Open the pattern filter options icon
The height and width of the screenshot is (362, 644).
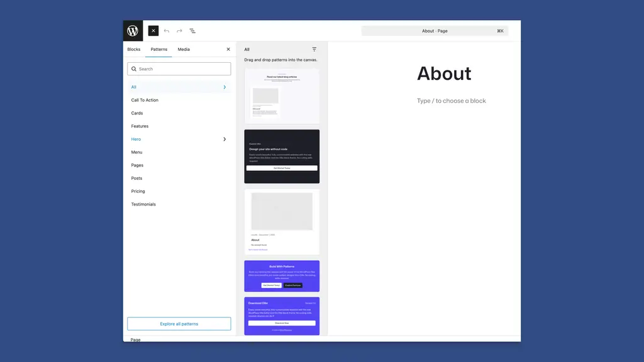point(314,49)
